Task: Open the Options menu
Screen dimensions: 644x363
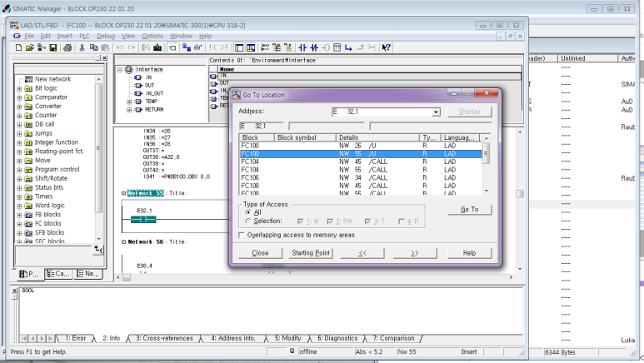Action: [x=152, y=36]
